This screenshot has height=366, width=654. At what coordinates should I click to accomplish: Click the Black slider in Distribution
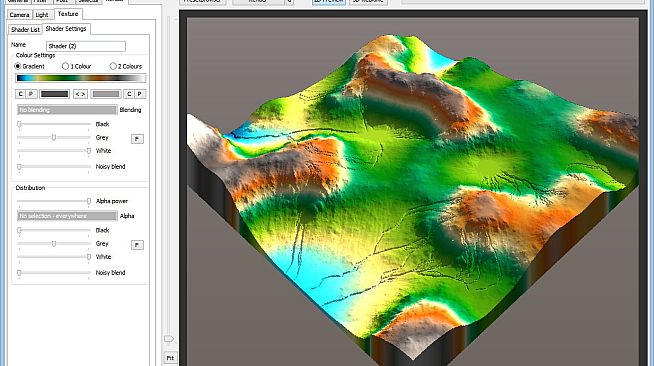tap(54, 230)
